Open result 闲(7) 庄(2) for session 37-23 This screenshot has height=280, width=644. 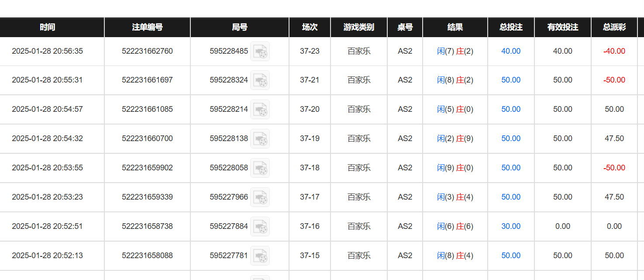[x=455, y=51]
